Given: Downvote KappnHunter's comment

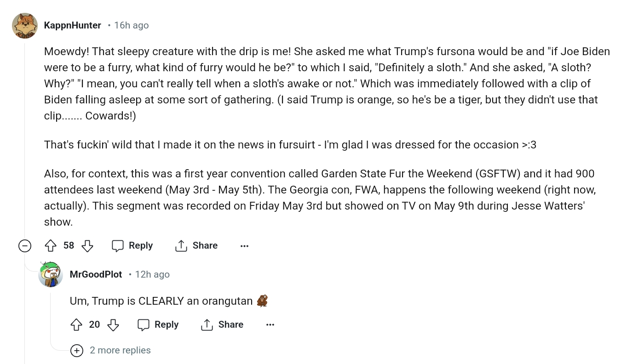Looking at the screenshot, I should (x=87, y=246).
